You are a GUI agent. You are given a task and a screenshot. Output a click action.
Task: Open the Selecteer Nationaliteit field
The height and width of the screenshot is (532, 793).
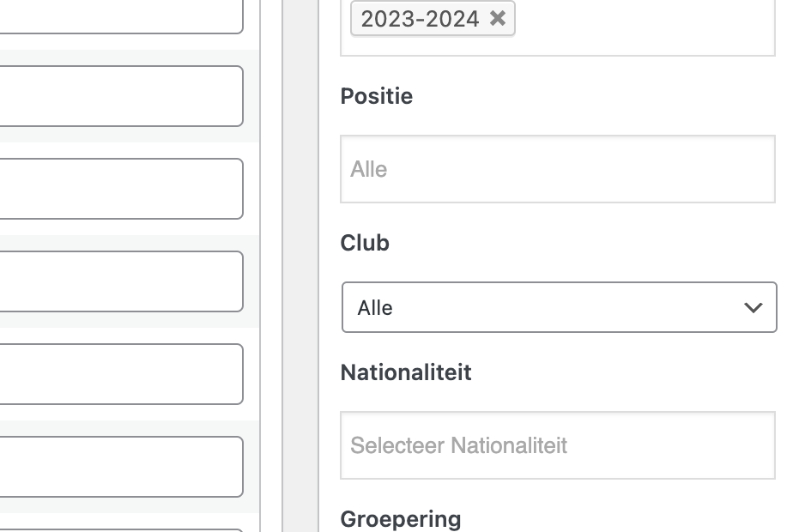pos(558,445)
